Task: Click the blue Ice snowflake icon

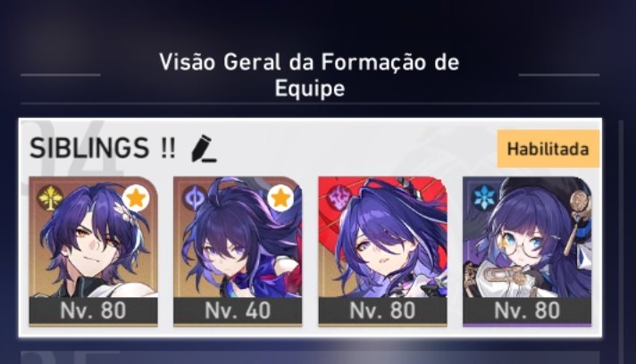Action: (484, 198)
